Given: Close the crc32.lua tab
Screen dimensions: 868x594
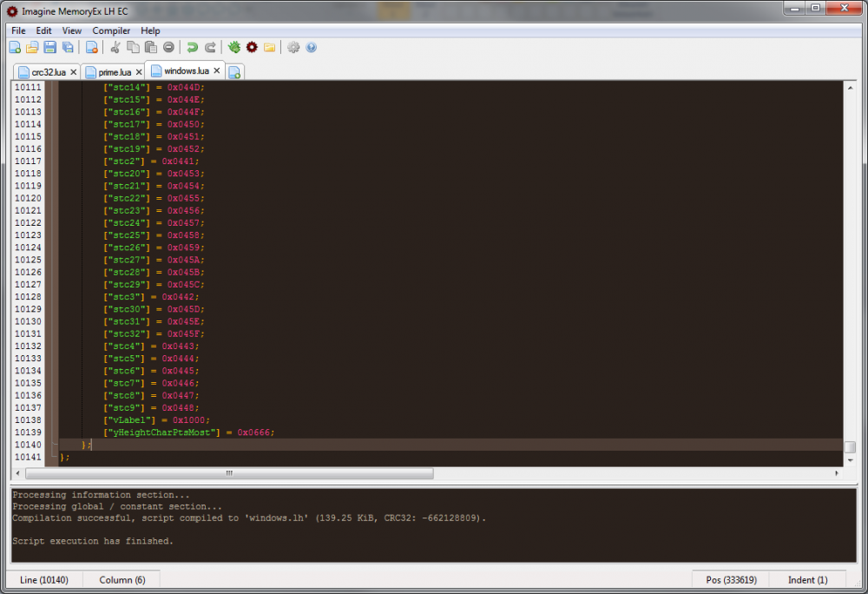Looking at the screenshot, I should (73, 72).
